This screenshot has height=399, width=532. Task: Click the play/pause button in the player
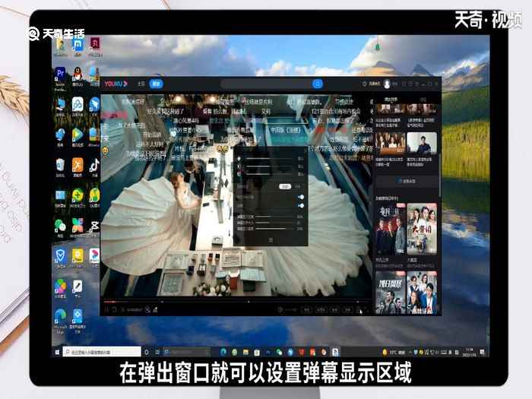tap(106, 309)
